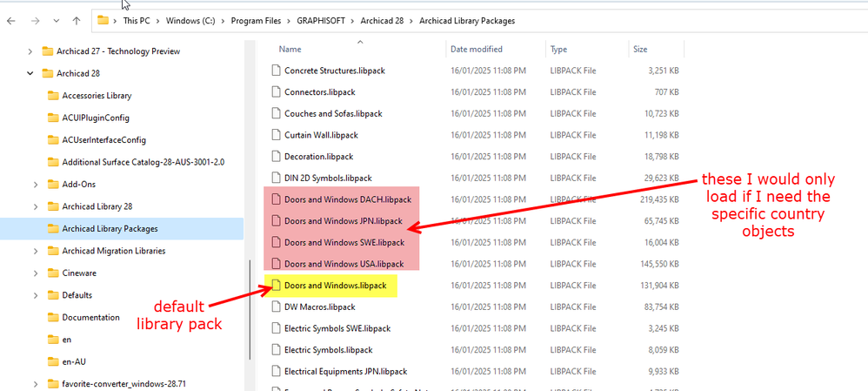This screenshot has height=391, width=868.
Task: Expand Archicad Migration Libraries folder
Action: (36, 251)
